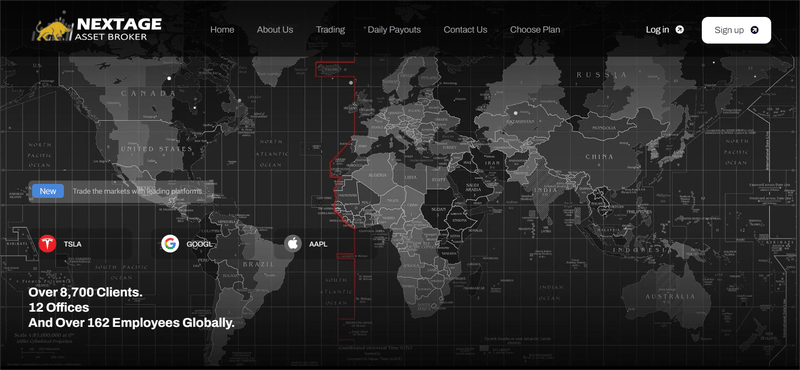Click the Tesla logo icon
Viewport: 800px width, 370px height.
tap(47, 244)
